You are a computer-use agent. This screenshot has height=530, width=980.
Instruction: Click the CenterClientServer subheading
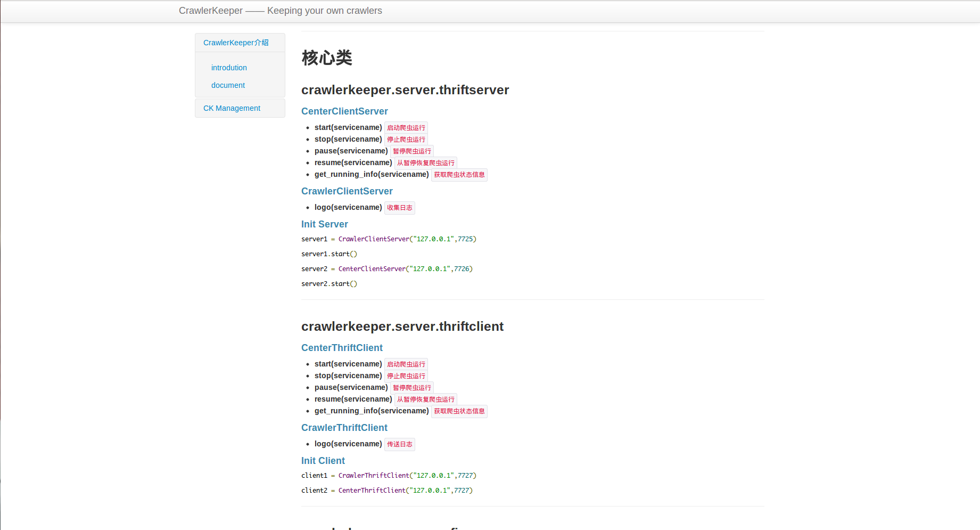click(344, 111)
